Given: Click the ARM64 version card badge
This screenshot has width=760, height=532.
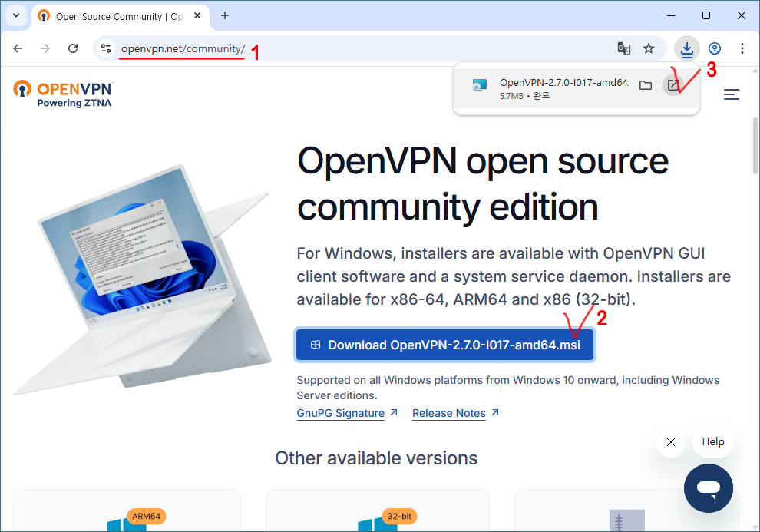Looking at the screenshot, I should pos(147,517).
